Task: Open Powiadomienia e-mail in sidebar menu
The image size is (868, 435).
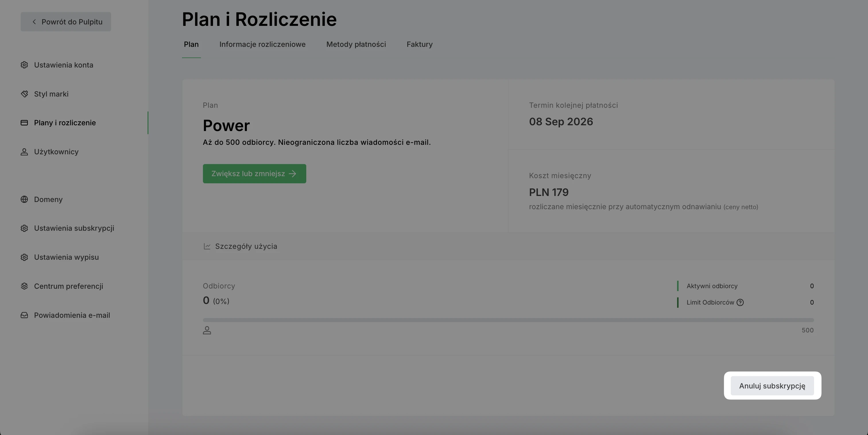Action: pos(72,315)
